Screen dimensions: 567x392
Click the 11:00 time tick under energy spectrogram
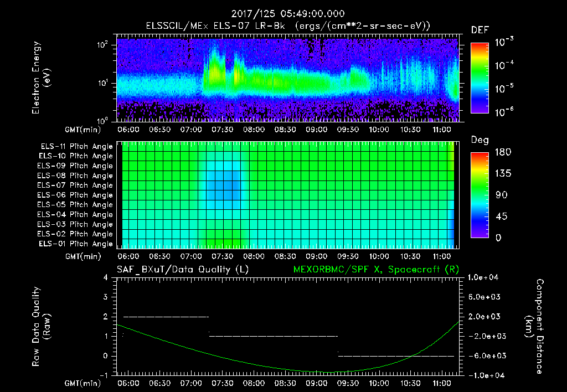click(442, 130)
